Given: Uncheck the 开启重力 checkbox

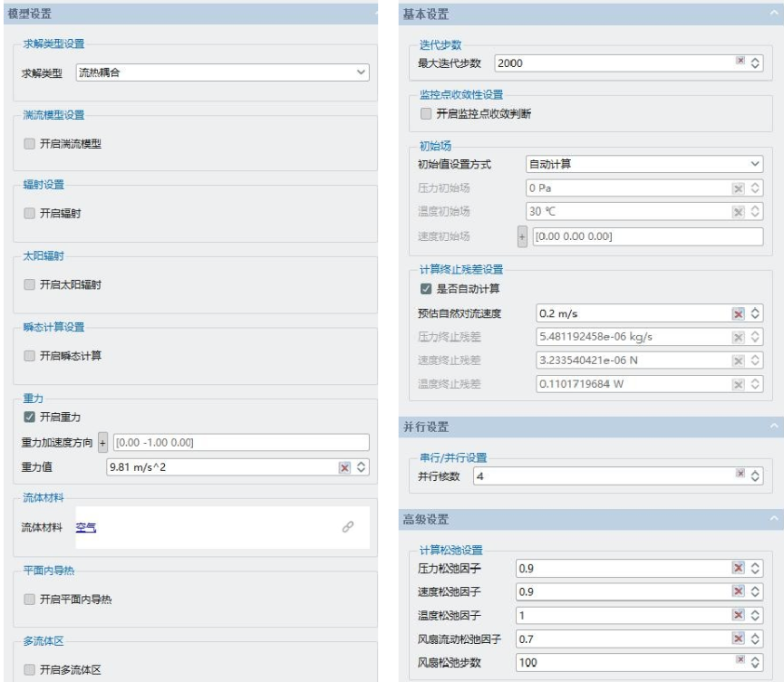Looking at the screenshot, I should pyautogui.click(x=30, y=418).
